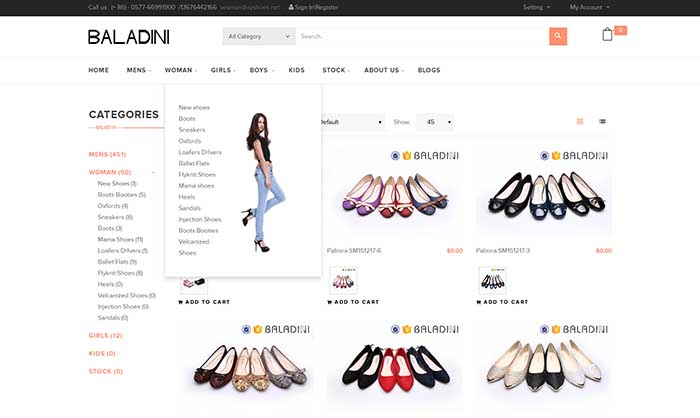700x418 pixels.
Task: Open the KIDS menu item
Action: pos(296,70)
